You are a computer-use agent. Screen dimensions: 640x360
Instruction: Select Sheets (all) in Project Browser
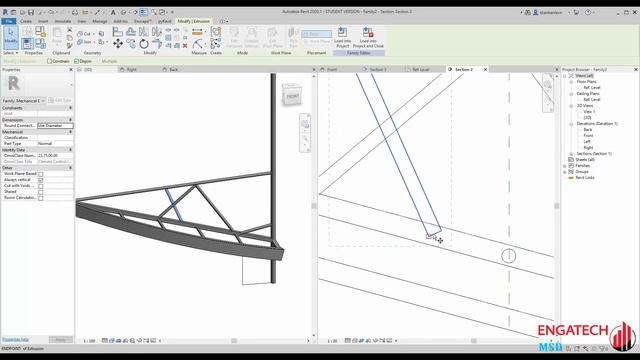click(x=585, y=160)
